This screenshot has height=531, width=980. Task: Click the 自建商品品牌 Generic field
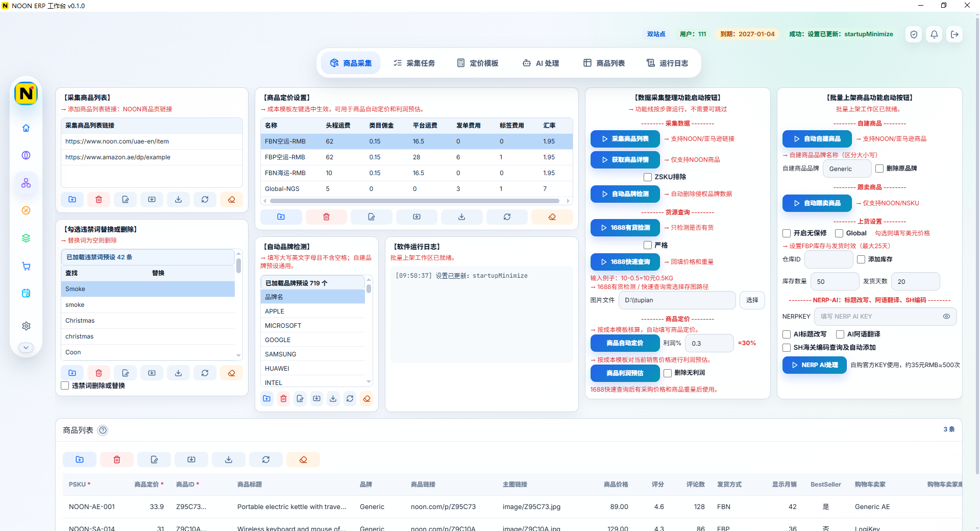click(x=847, y=168)
